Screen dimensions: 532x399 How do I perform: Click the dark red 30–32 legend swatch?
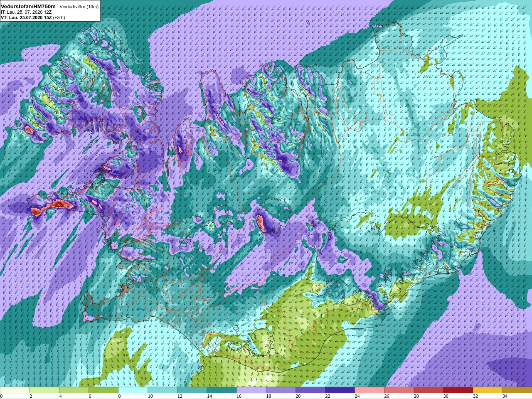click(x=458, y=391)
